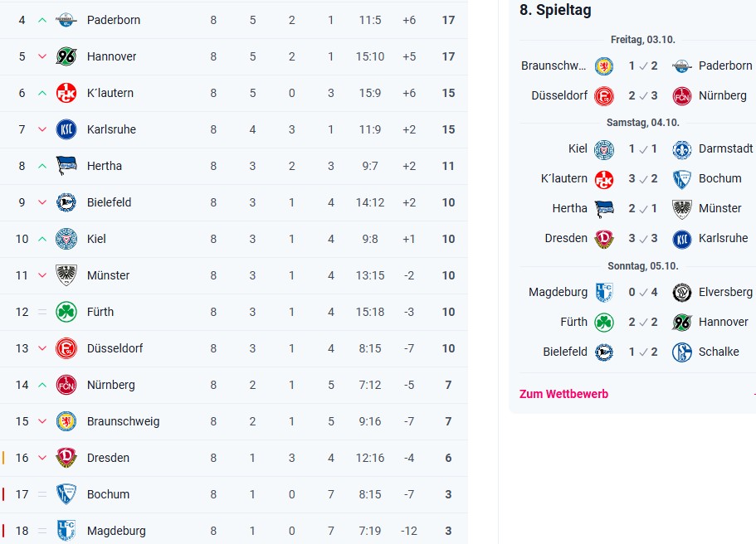Click the Darmstadt crest in match list
This screenshot has height=544, width=756.
coord(682,149)
